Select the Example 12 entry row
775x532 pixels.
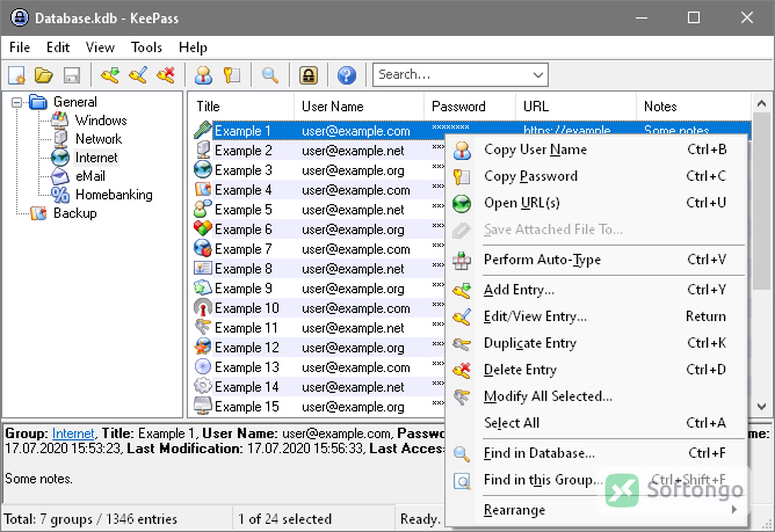pyautogui.click(x=319, y=347)
